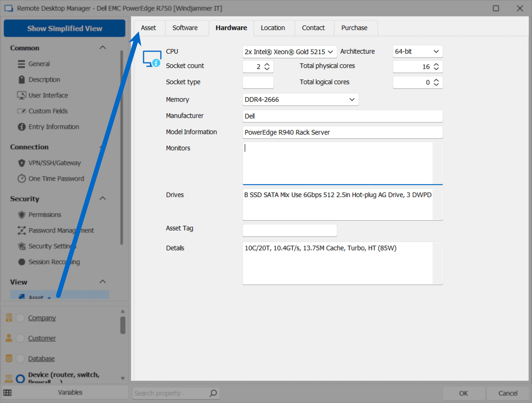The image size is (532, 403).
Task: Click the sidebar navigation scrollbar
Action: (x=122, y=147)
